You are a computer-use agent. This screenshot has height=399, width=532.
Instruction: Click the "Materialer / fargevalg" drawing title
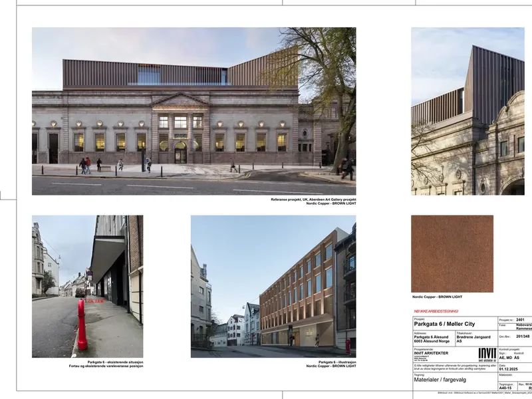pos(440,380)
